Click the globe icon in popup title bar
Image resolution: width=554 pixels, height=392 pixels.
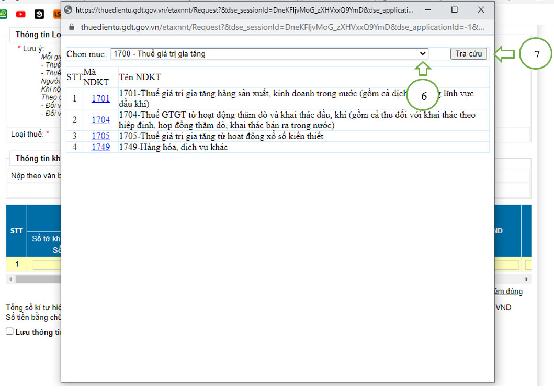point(68,10)
